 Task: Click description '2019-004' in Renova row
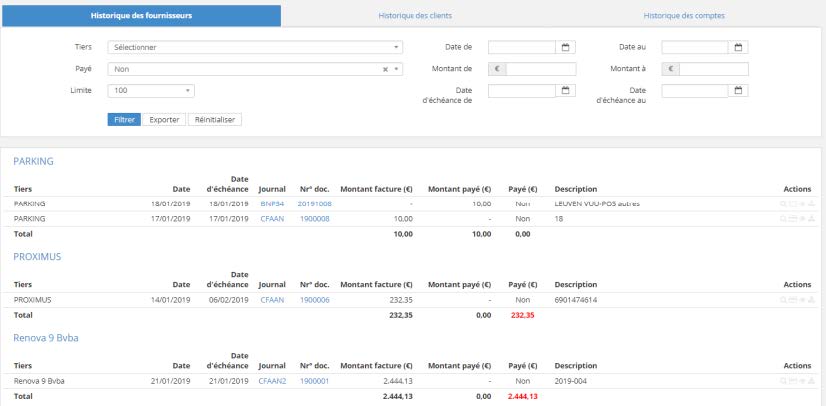[571, 381]
